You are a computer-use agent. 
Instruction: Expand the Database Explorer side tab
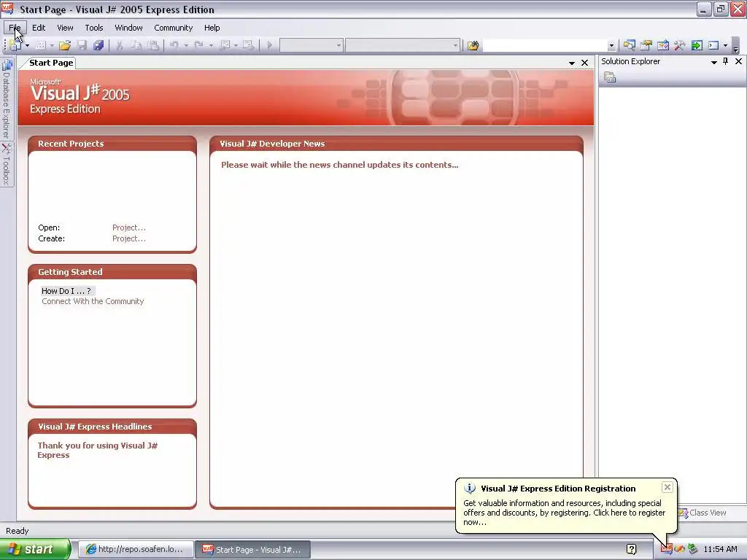[x=7, y=98]
